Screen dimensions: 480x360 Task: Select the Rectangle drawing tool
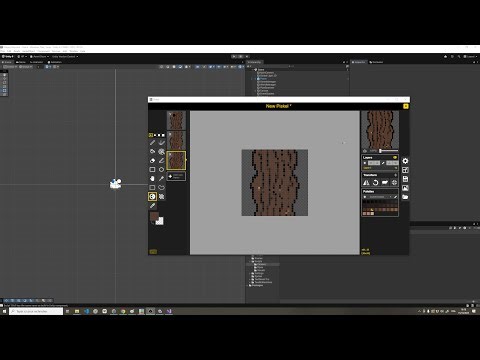point(152,170)
